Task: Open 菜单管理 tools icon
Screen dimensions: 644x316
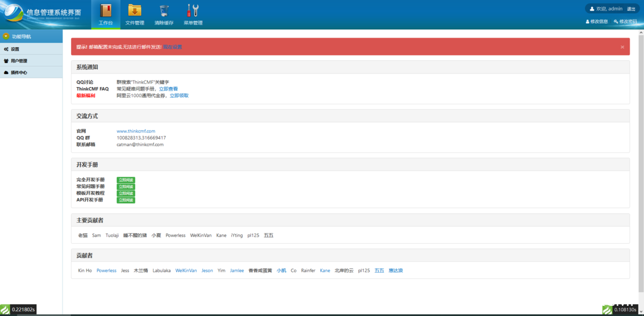Action: [193, 11]
